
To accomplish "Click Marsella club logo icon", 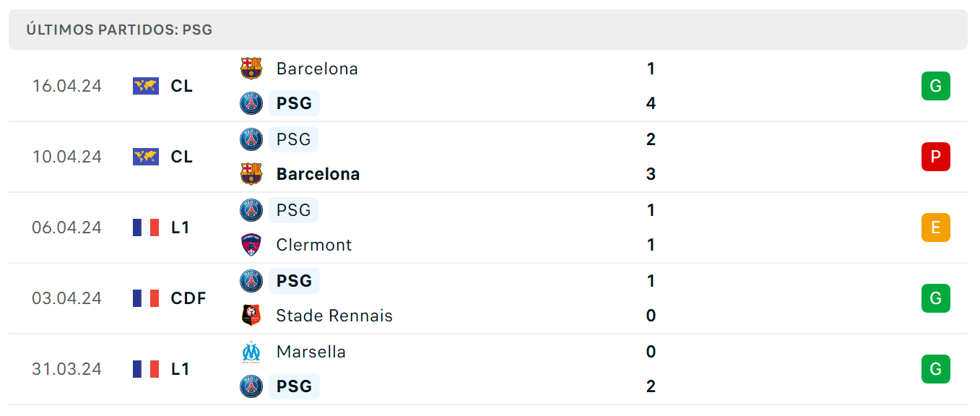I will pos(251,352).
